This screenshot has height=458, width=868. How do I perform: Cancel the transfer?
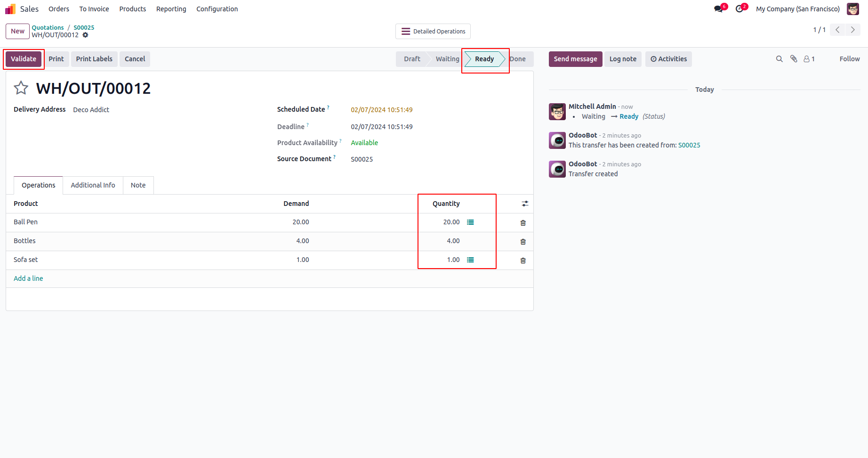click(x=135, y=59)
